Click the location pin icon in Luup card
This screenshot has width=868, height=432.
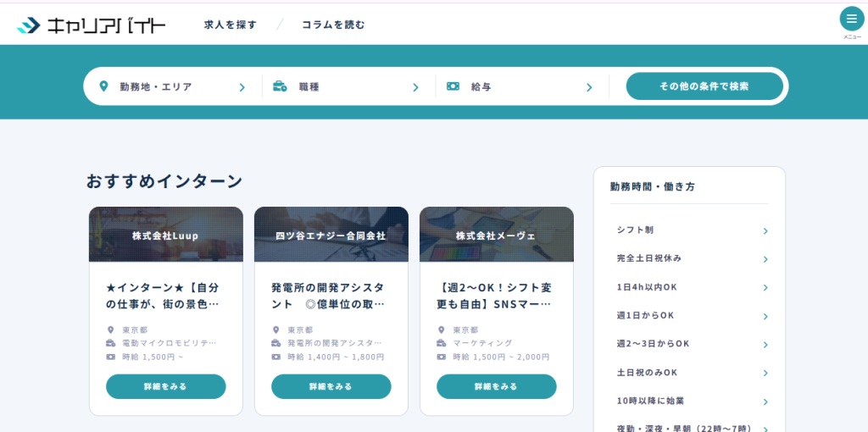click(x=110, y=330)
